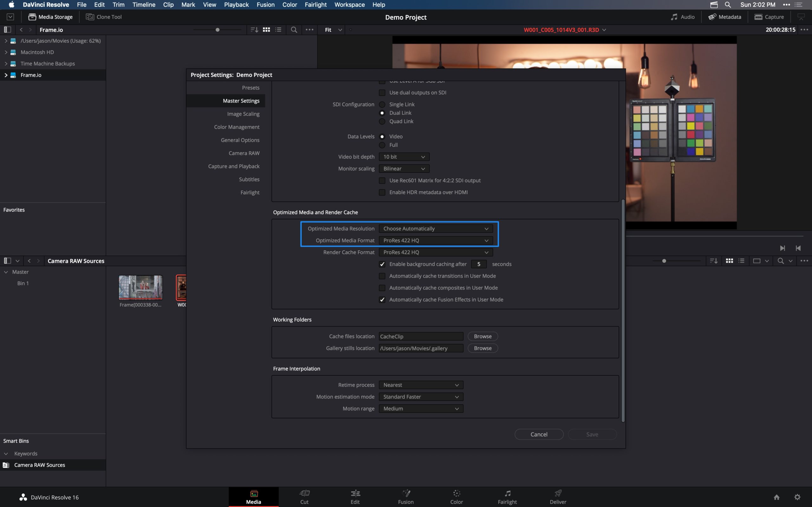Switch to the Deliver page
Image resolution: width=812 pixels, height=507 pixels.
tap(557, 497)
